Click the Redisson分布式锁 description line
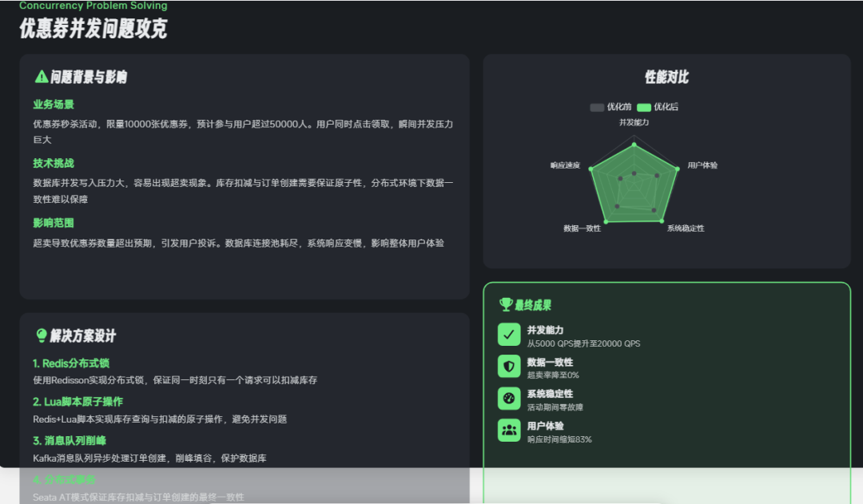Screen dimensions: 863x504 175,380
